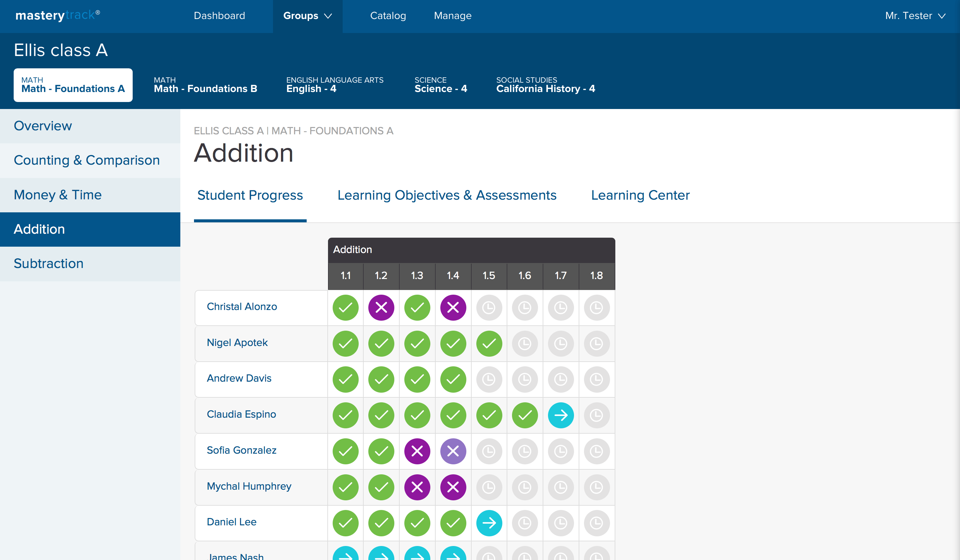Go to Counting & Comparison unit
The width and height of the screenshot is (960, 560).
[x=86, y=160]
